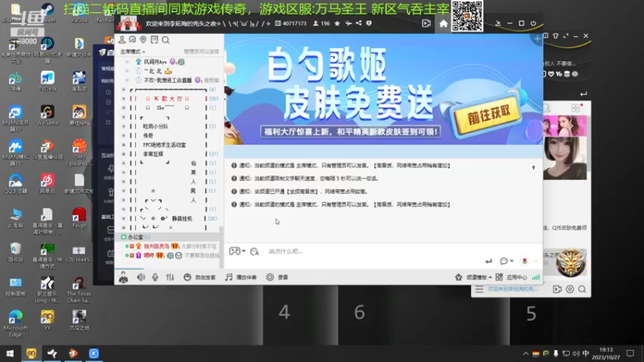Select user 北北 in the speaker list
The image size is (644, 362).
(x=154, y=71)
